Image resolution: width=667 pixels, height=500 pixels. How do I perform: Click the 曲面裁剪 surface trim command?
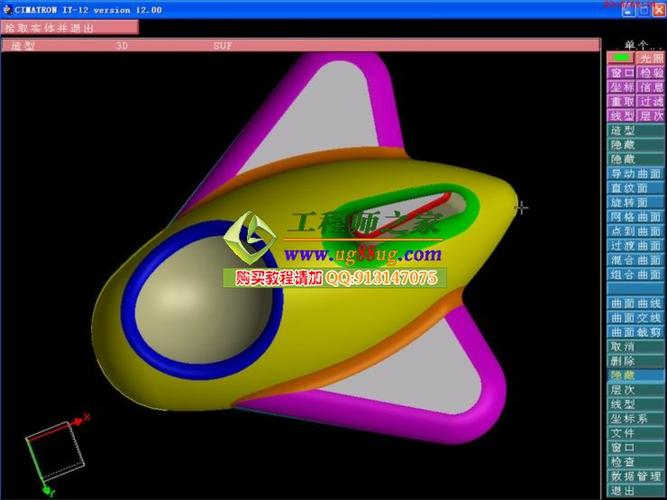[x=636, y=332]
